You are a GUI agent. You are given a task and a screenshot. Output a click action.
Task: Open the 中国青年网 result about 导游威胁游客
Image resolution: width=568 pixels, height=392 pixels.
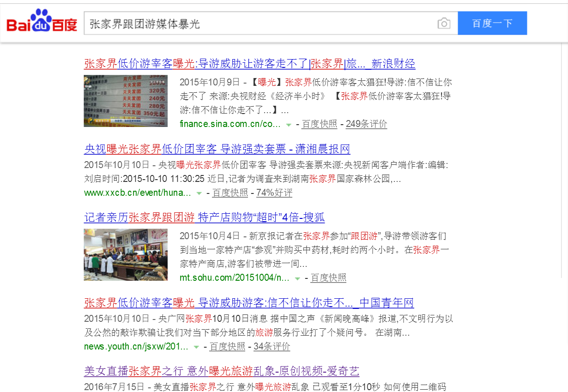(249, 303)
